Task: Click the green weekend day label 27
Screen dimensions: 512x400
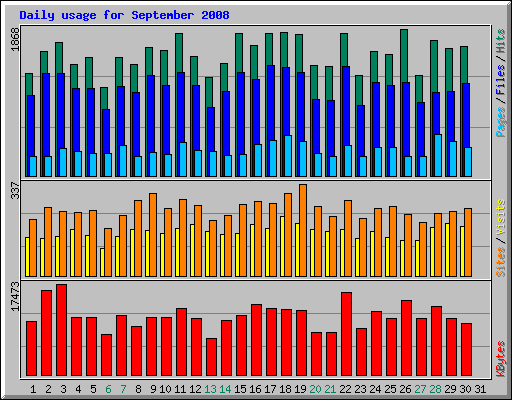Action: [420, 389]
